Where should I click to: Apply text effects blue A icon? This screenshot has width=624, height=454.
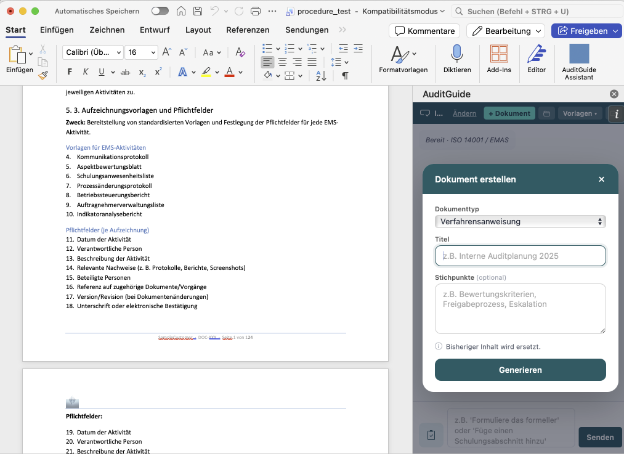point(182,72)
